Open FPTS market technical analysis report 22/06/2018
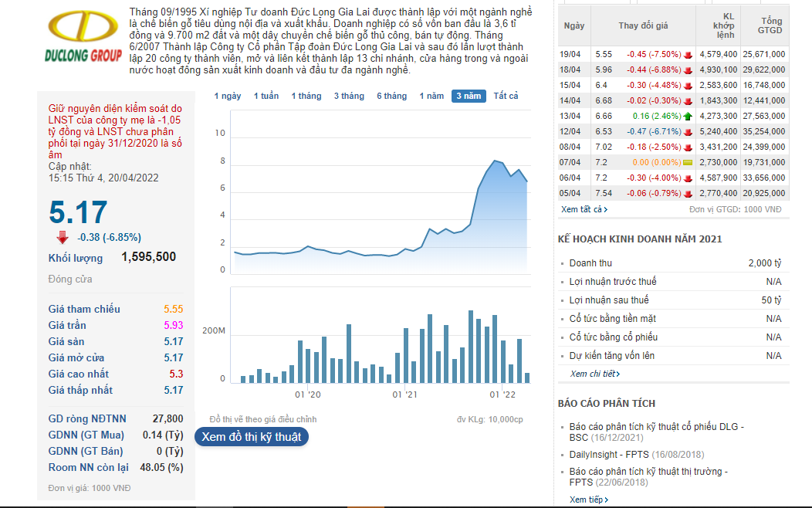The width and height of the screenshot is (812, 508). pos(648,476)
